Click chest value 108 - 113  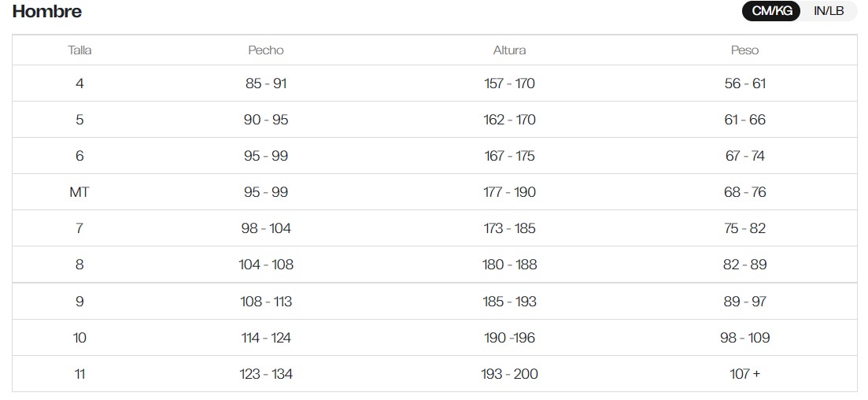tap(266, 302)
